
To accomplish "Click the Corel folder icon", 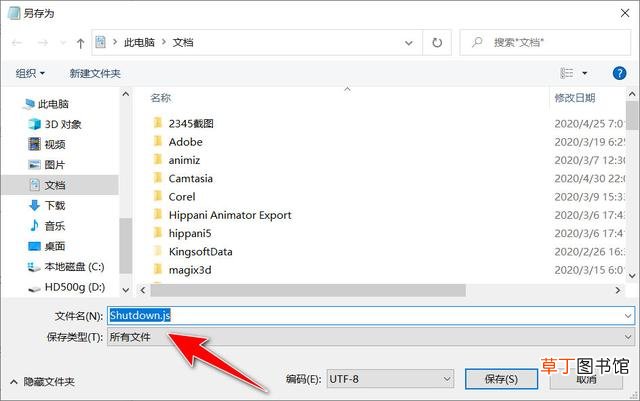I will 158,196.
